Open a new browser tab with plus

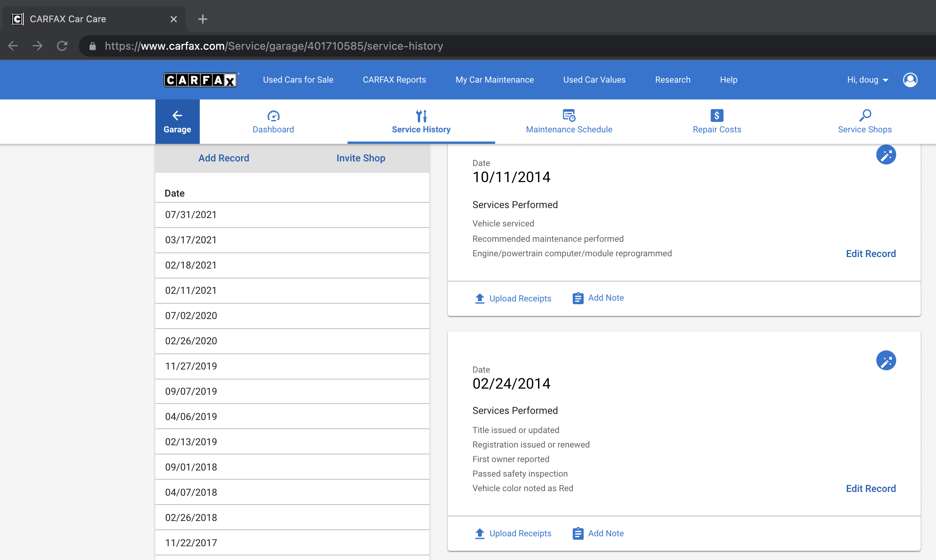click(x=203, y=19)
